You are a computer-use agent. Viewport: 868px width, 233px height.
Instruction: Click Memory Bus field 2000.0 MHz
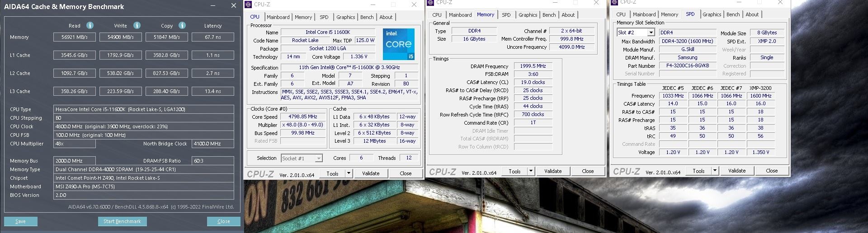coord(75,161)
